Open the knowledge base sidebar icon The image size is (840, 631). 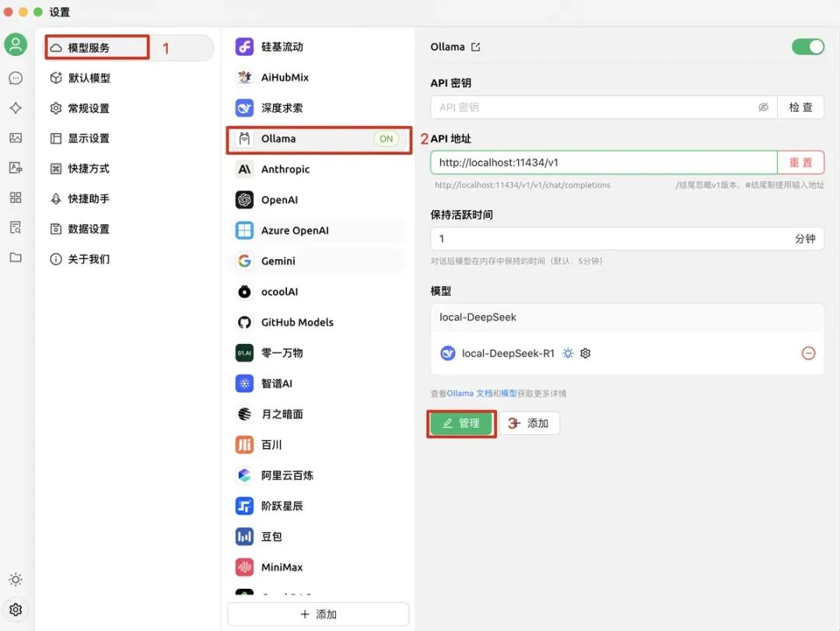[x=16, y=227]
